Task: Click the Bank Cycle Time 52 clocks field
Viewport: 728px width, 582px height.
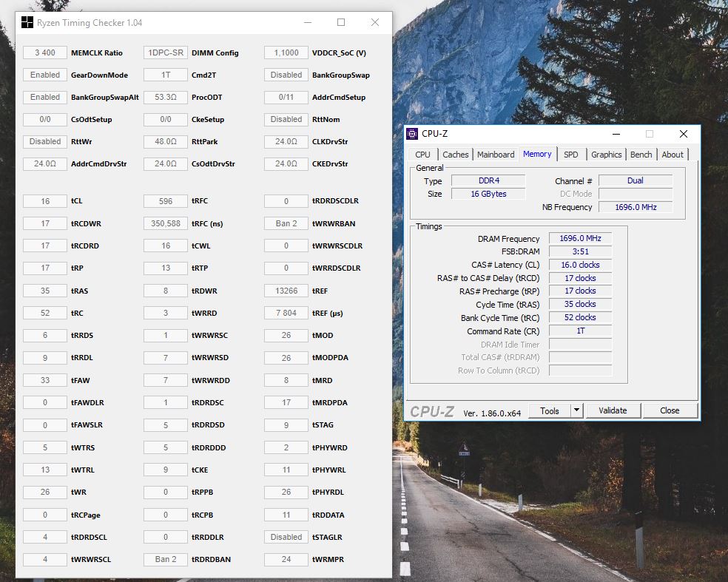Action: tap(580, 317)
